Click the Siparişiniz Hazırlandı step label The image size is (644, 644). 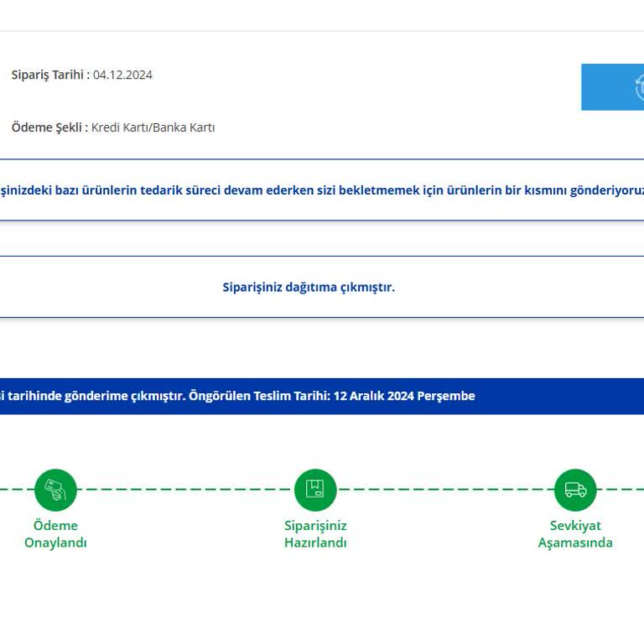315,534
